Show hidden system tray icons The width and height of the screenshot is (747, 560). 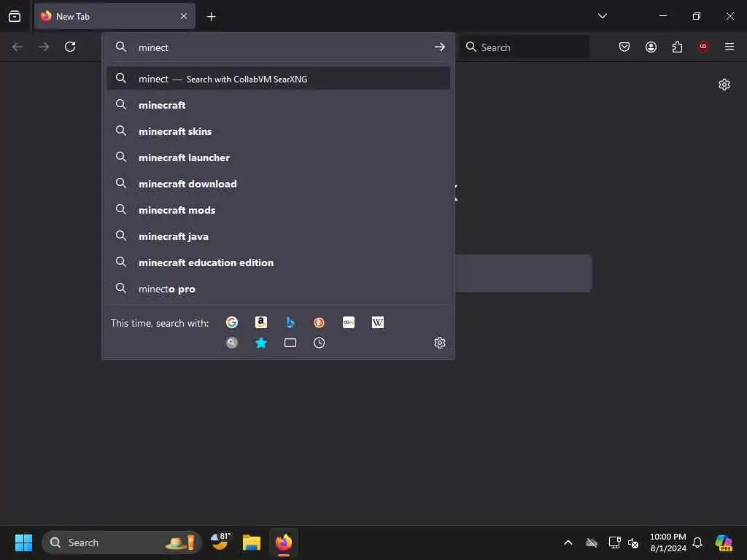coord(568,542)
